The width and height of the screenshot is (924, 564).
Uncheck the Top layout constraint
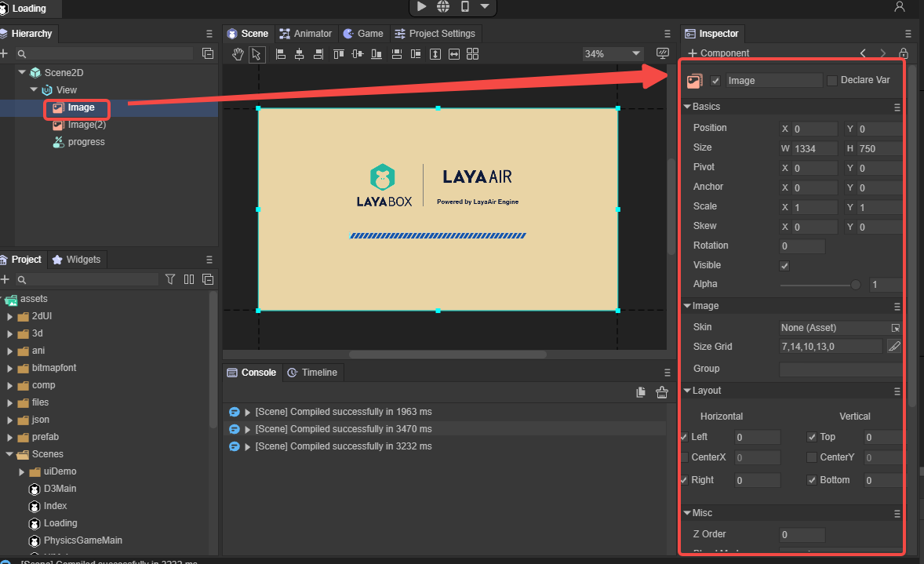[x=812, y=437]
